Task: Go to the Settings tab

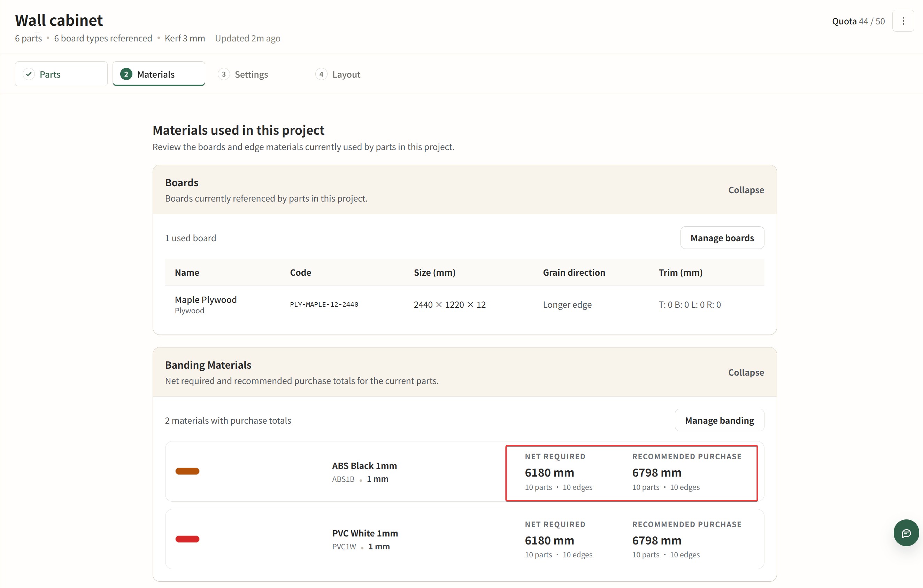Action: pyautogui.click(x=251, y=74)
